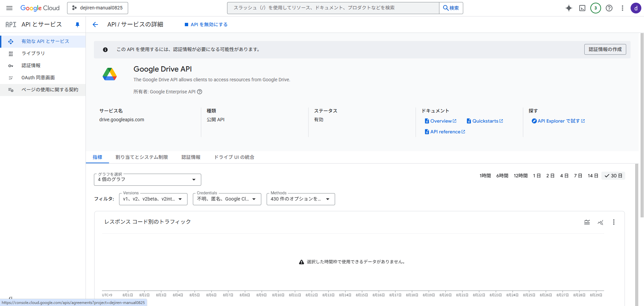This screenshot has width=644, height=306.
Task: Open the main navigation hamburger menu
Action: tap(9, 8)
